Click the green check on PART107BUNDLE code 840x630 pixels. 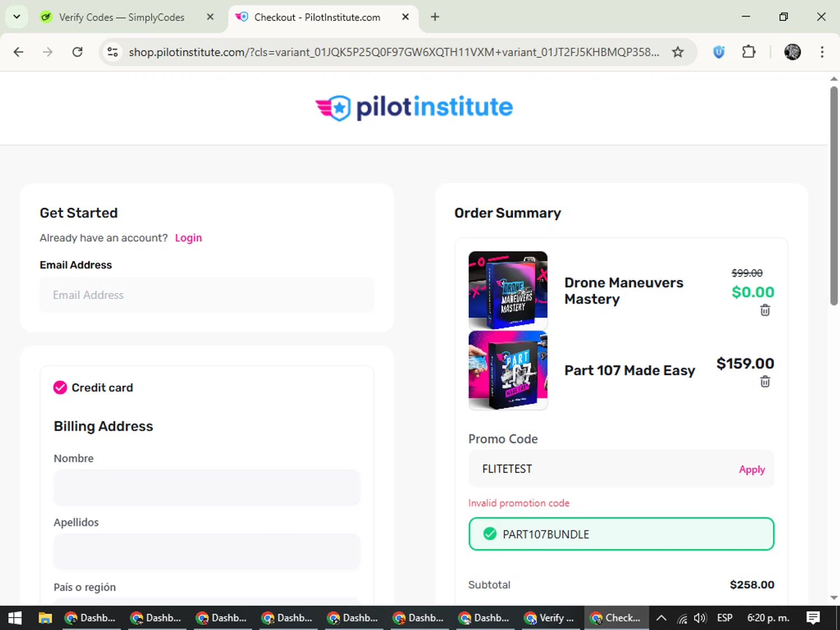489,534
